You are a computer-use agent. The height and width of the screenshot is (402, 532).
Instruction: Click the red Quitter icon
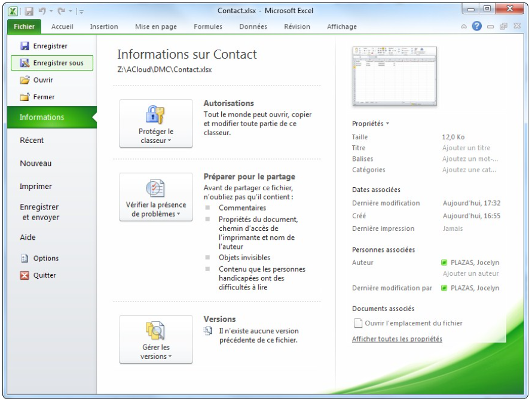click(x=25, y=275)
